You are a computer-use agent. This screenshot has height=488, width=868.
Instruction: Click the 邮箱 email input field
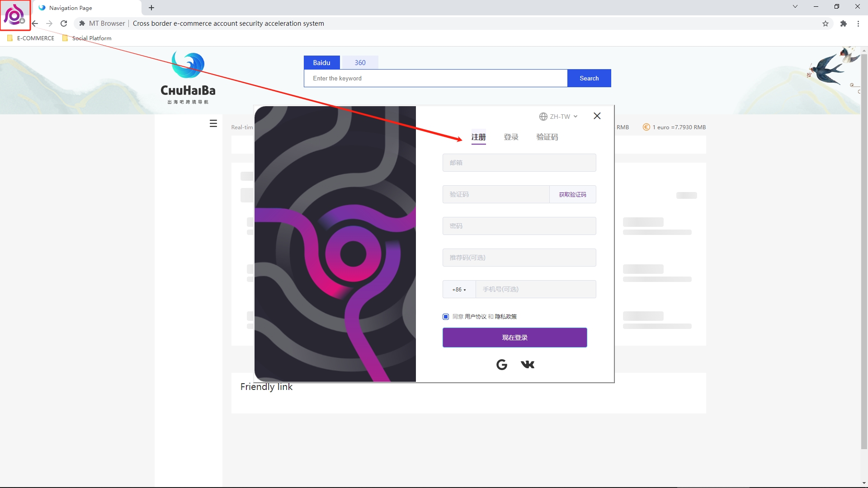519,163
